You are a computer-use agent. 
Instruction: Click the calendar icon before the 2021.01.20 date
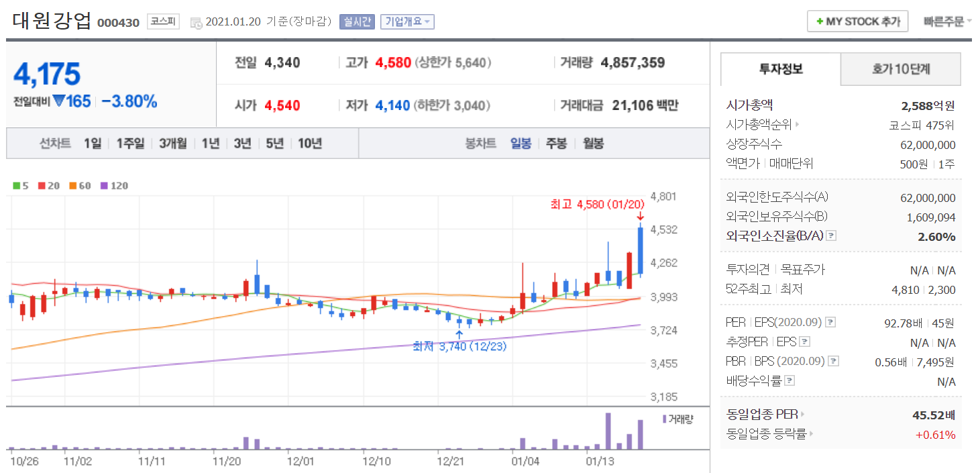pyautogui.click(x=196, y=22)
